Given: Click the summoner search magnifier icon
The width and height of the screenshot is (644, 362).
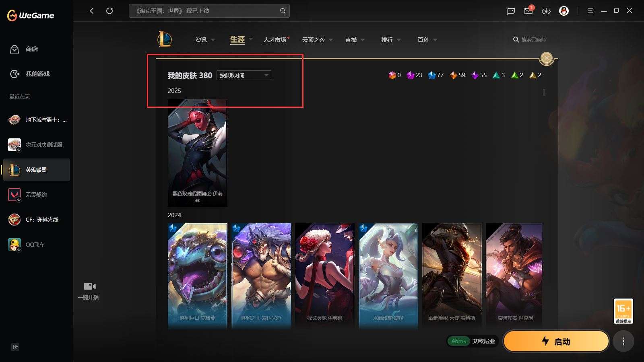Looking at the screenshot, I should 516,40.
